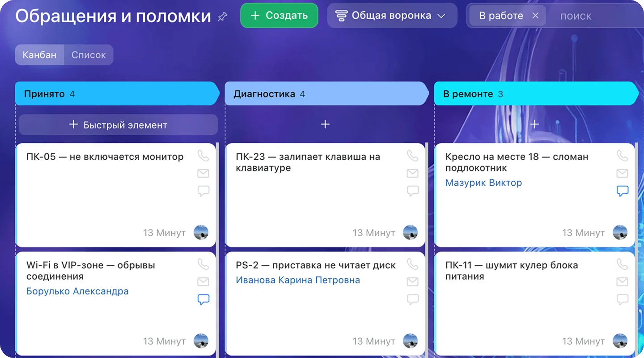644x358 pixels.
Task: Open the Борулько Александра contact link
Action: [x=77, y=291]
